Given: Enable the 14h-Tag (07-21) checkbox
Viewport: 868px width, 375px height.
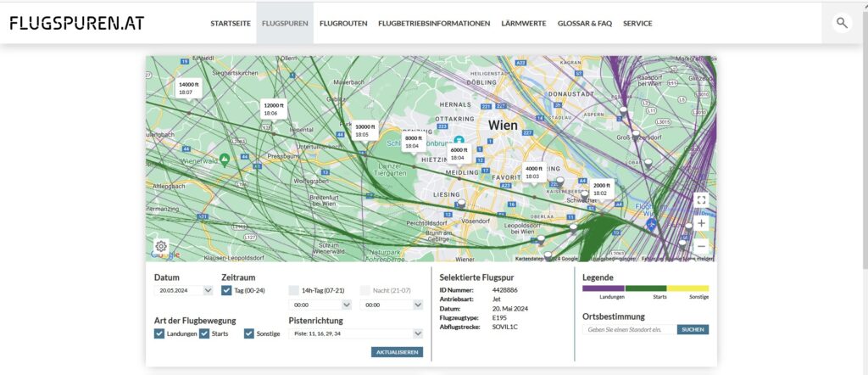Looking at the screenshot, I should point(294,290).
